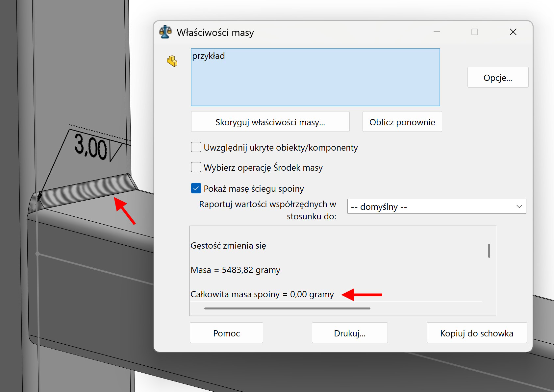
Task: Open the '-- domyślny --' coordinate system dropdown
Action: [436, 207]
